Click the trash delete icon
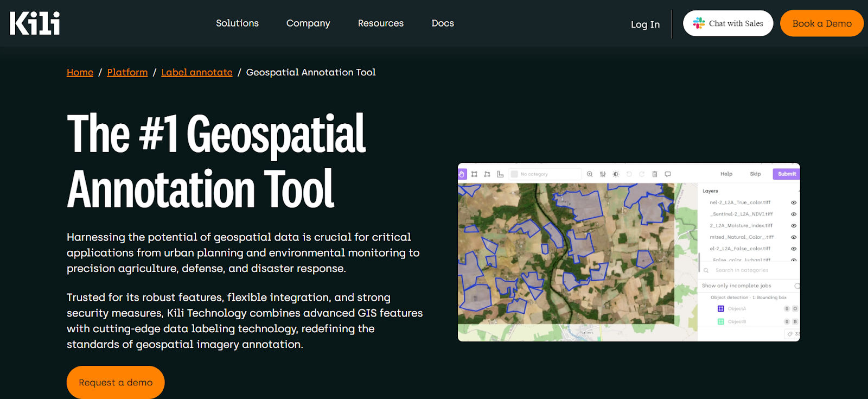The height and width of the screenshot is (399, 868). pyautogui.click(x=655, y=174)
